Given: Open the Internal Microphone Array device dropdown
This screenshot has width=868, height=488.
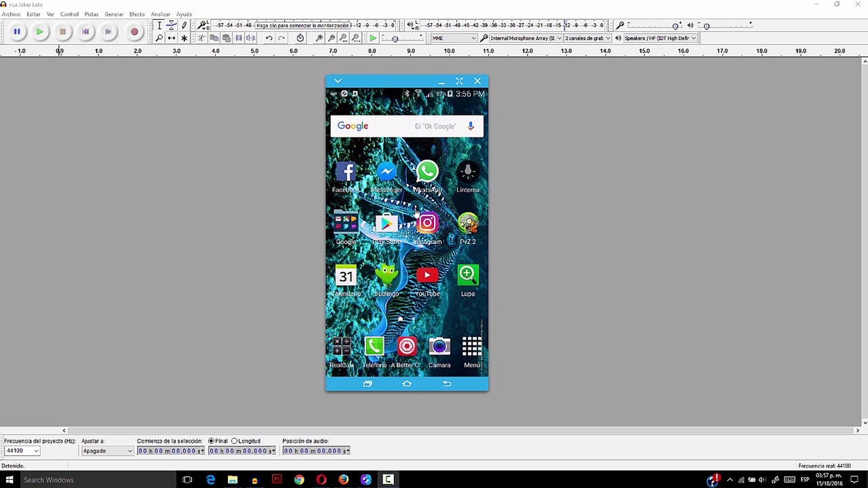Looking at the screenshot, I should [526, 38].
